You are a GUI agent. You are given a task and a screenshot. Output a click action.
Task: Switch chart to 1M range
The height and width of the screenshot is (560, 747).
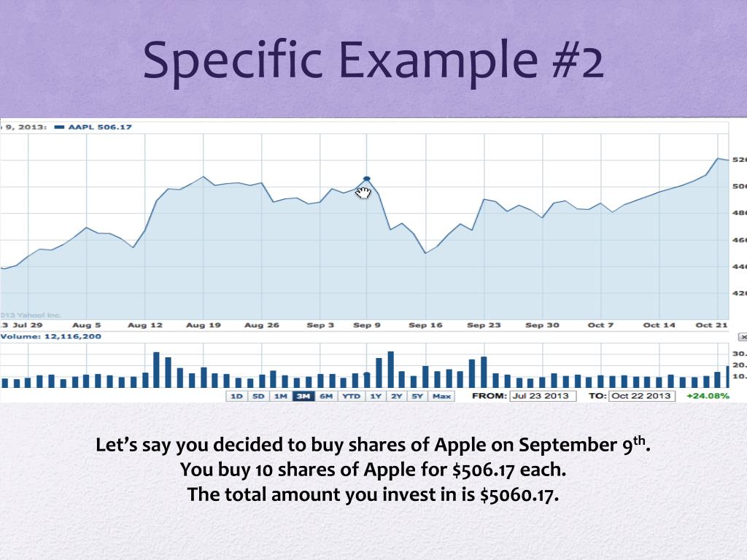281,396
